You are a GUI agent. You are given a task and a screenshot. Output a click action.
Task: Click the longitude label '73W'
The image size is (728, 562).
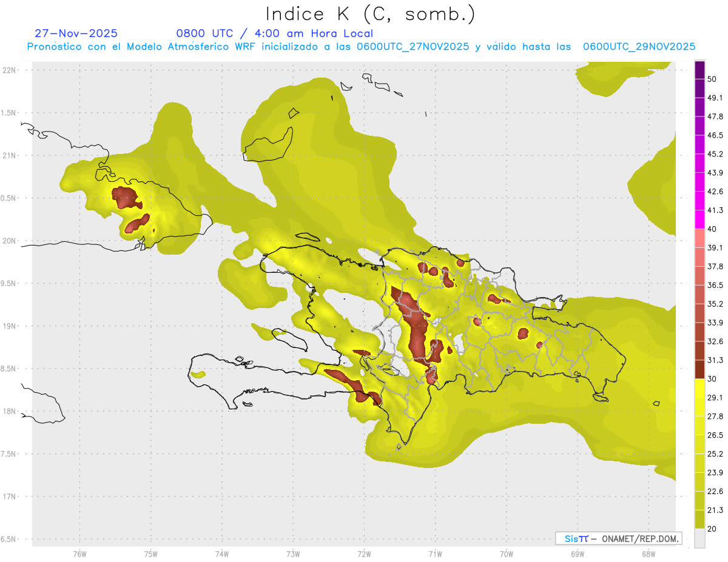pyautogui.click(x=293, y=554)
